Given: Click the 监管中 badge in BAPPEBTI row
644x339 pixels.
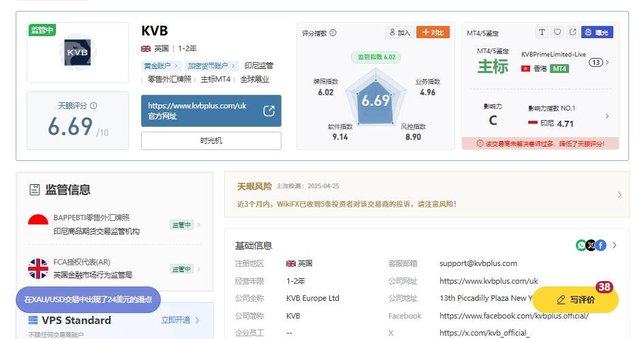Looking at the screenshot, I should 181,225.
